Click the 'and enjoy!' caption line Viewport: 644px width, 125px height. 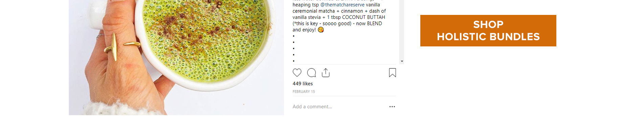point(304,30)
